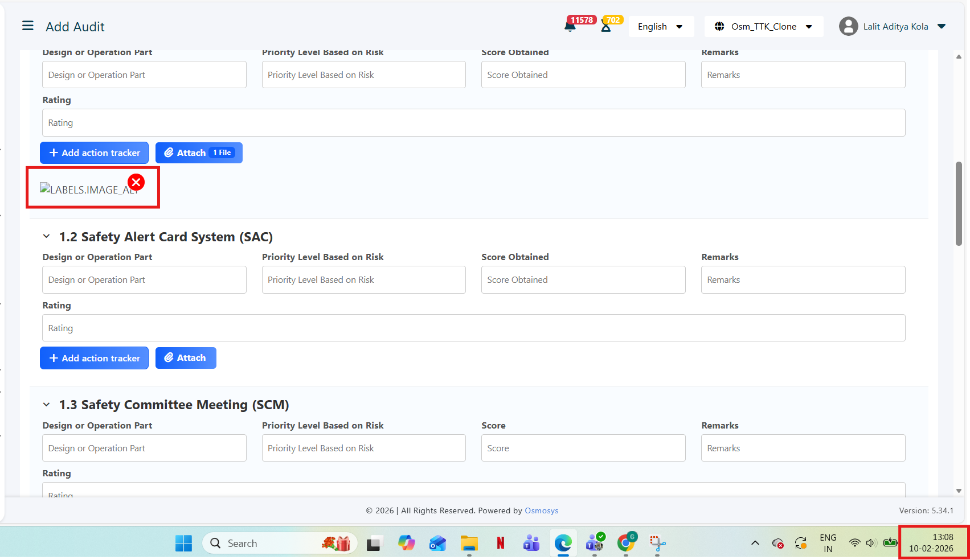Open the English language dropdown
The height and width of the screenshot is (560, 970).
click(x=661, y=27)
